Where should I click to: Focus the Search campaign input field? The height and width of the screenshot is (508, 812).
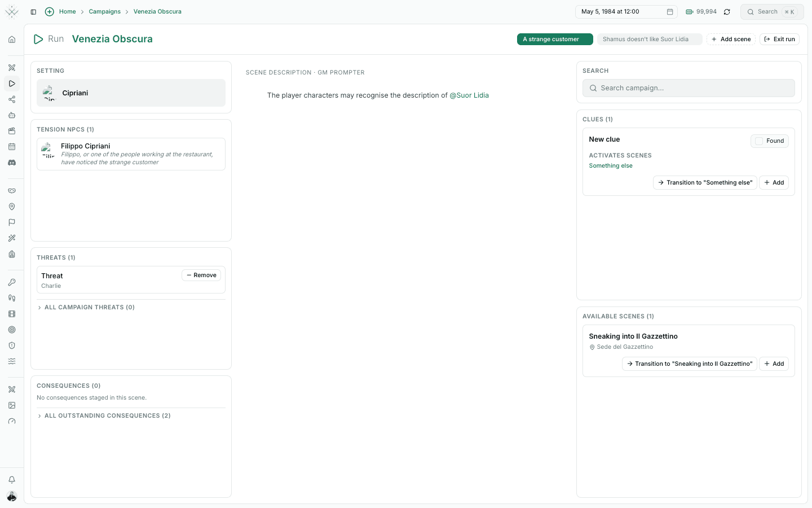click(689, 88)
